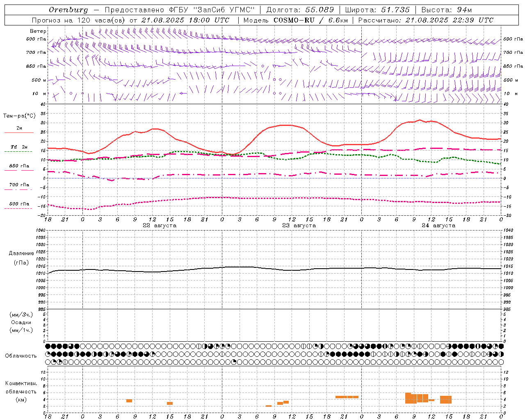Viewport: 525px width, 420px height.
Task: Click the '(мм/1ч.)' precipitation unit label
Action: click(21, 330)
